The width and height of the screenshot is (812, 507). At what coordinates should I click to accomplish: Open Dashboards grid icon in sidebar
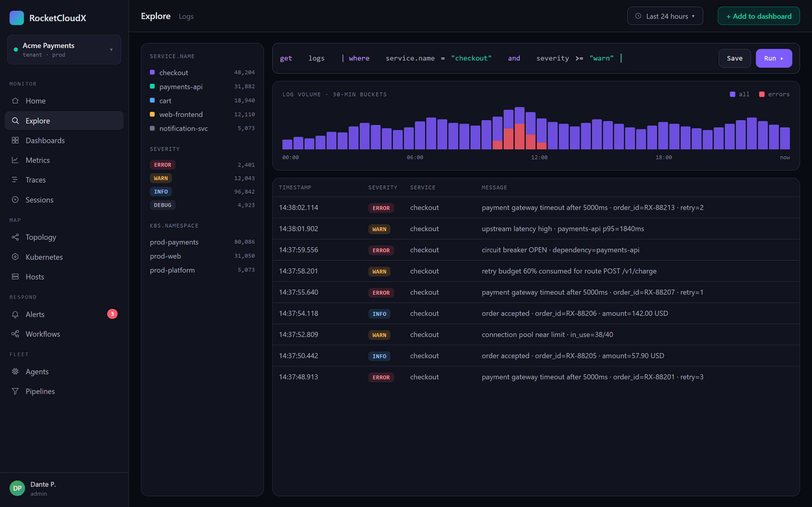point(15,140)
